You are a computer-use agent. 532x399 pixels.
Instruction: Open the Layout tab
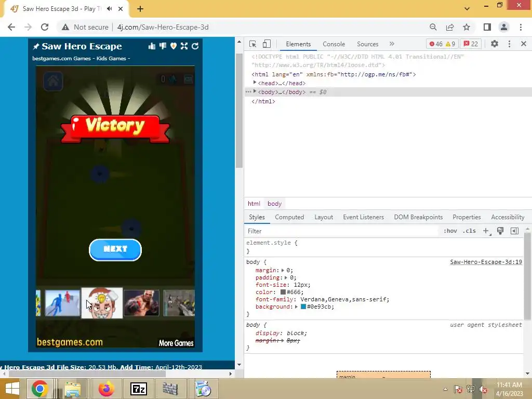[323, 217]
